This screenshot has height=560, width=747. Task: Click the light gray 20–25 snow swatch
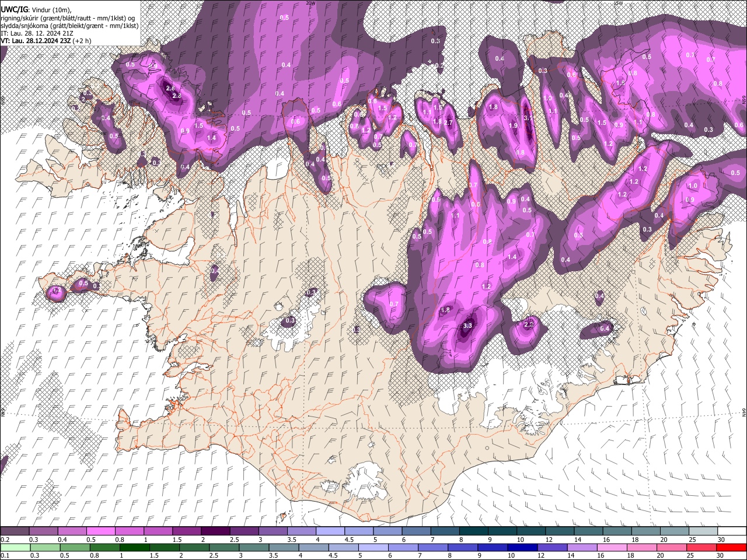pos(674,531)
